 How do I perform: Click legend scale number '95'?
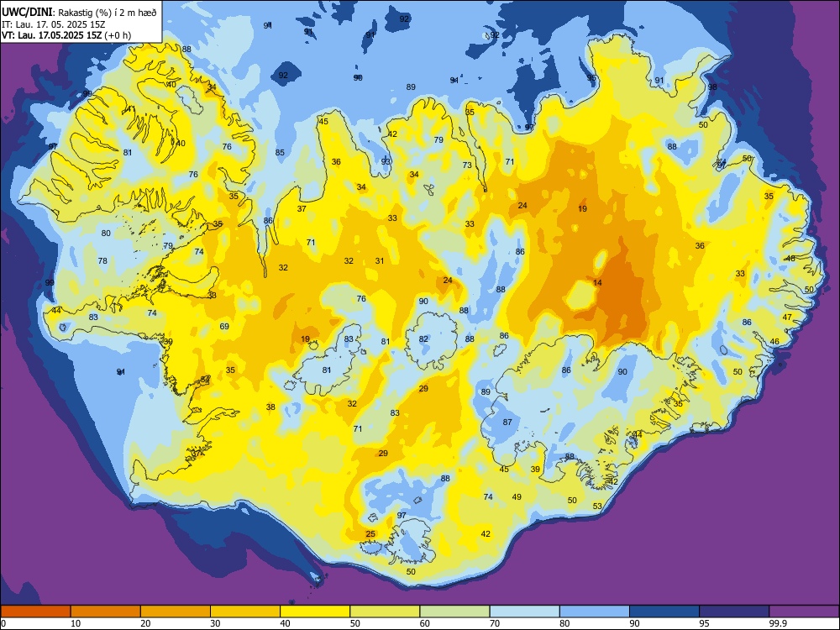pos(704,623)
